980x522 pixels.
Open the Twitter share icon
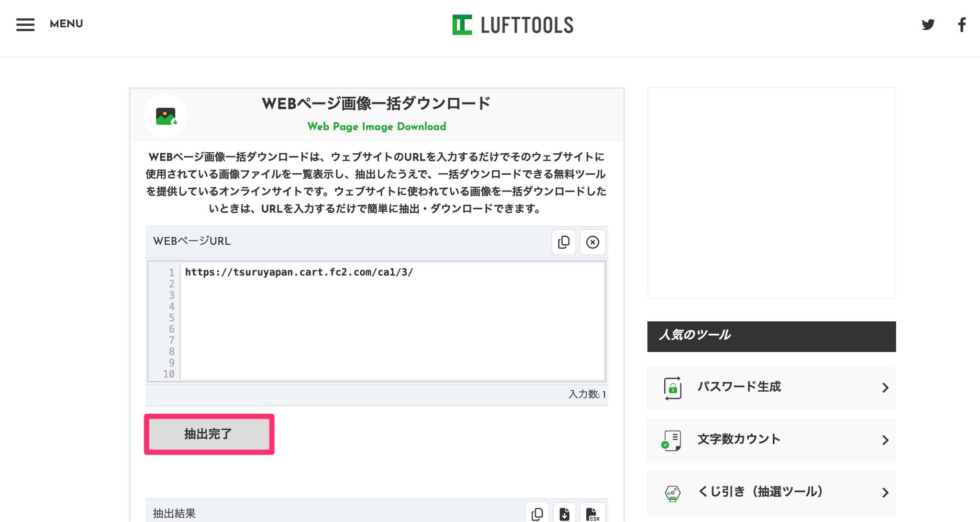click(928, 24)
